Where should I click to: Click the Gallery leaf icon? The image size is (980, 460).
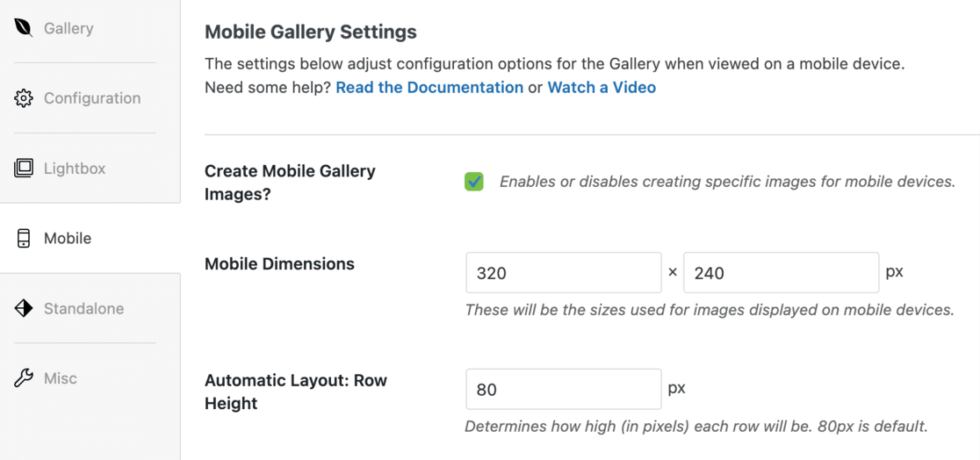[x=24, y=28]
